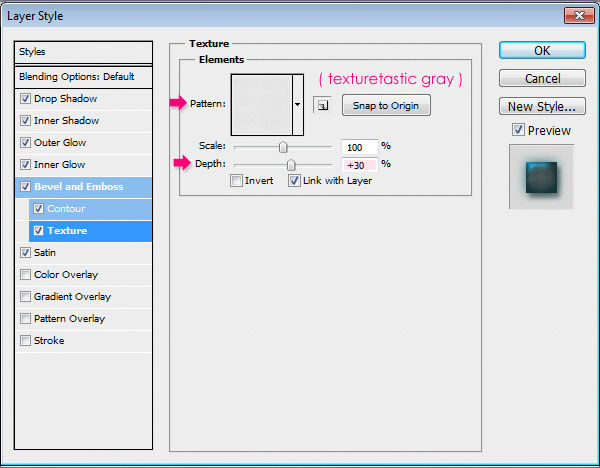Click the Depth value input field

359,165
